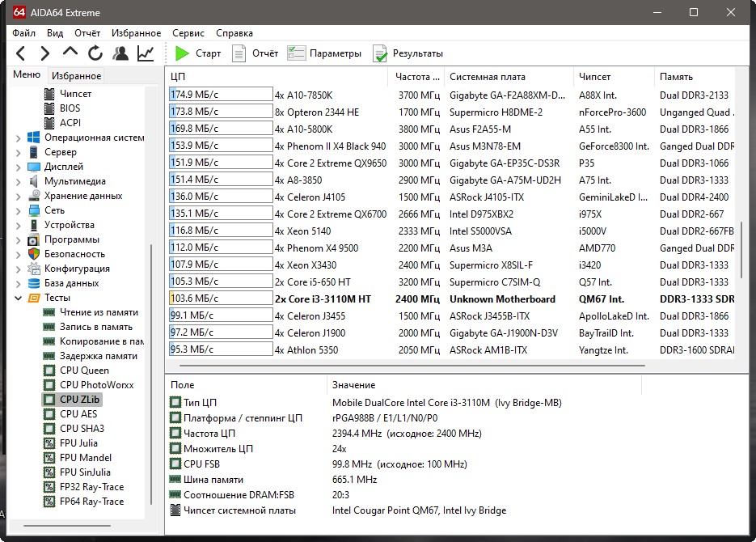756x542 pixels.
Task: Click the Результаты checkmark icon
Action: (x=380, y=53)
